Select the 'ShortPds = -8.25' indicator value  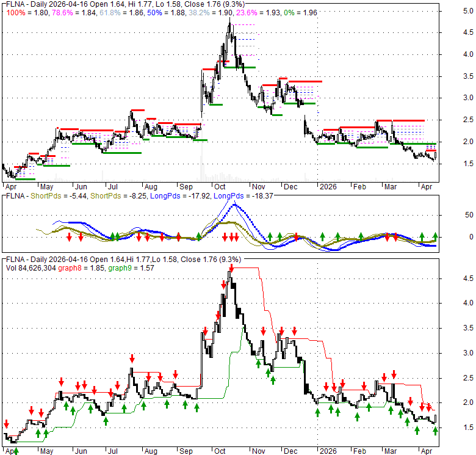118,196
